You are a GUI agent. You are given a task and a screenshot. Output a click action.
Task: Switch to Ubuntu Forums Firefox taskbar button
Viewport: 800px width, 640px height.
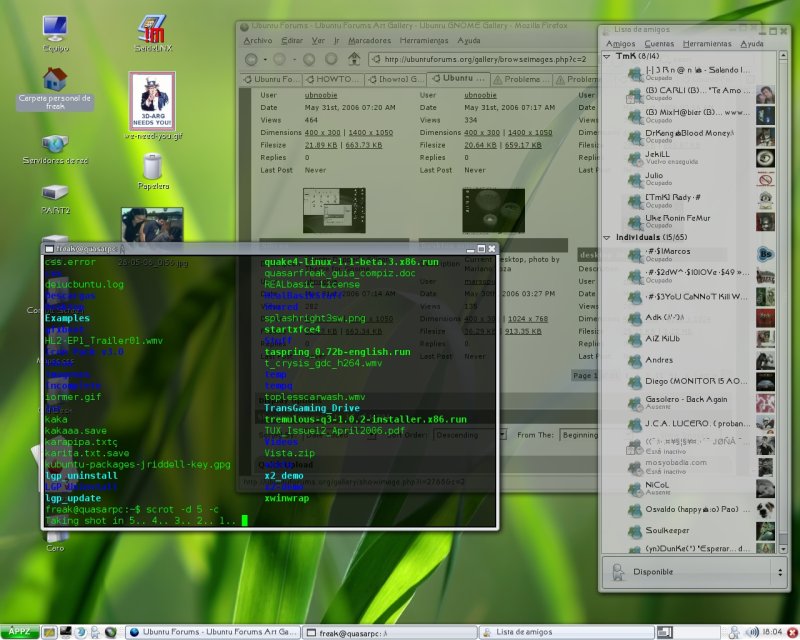point(213,632)
